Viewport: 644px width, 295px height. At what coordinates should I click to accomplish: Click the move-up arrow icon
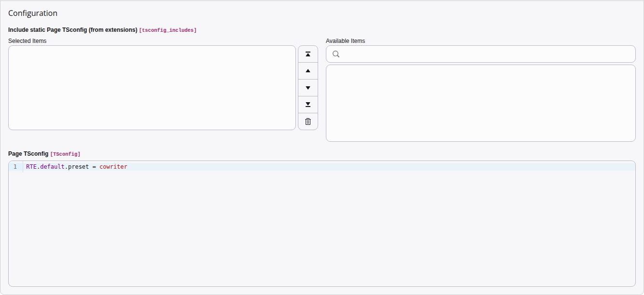(x=308, y=71)
